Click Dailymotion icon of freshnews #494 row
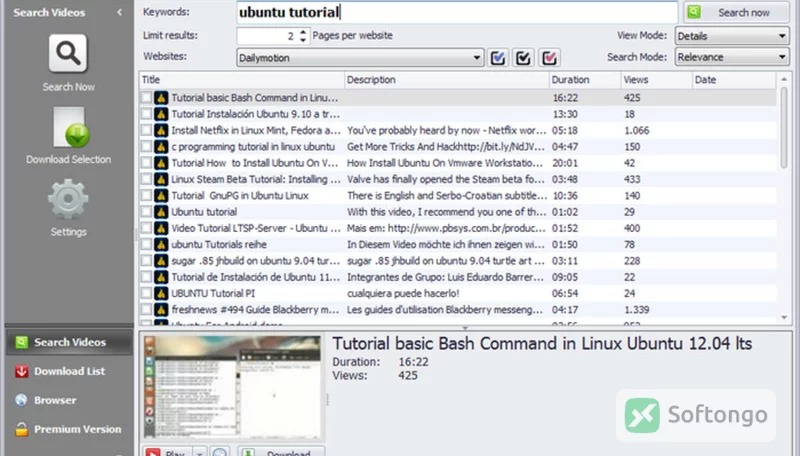This screenshot has width=800, height=456. (x=161, y=310)
